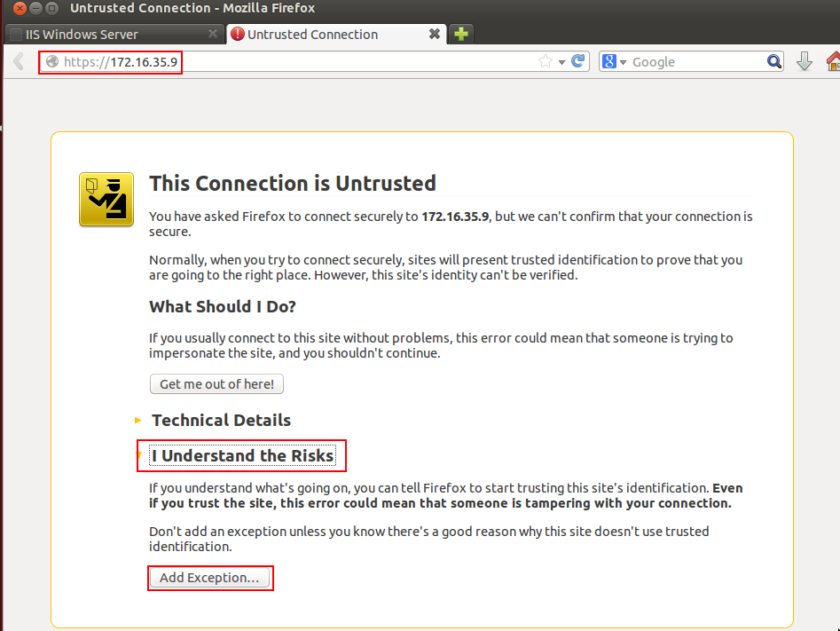Screen dimensions: 840x631
Task: Click the address bar URL field
Action: pos(313,61)
